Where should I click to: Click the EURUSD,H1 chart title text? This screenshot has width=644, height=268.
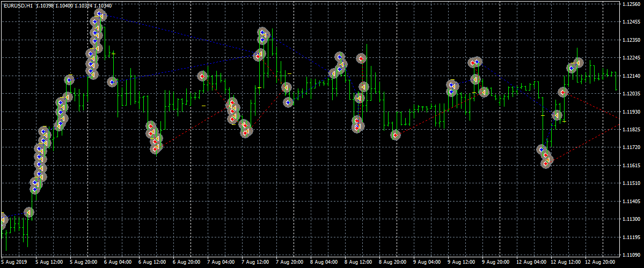click(x=18, y=5)
